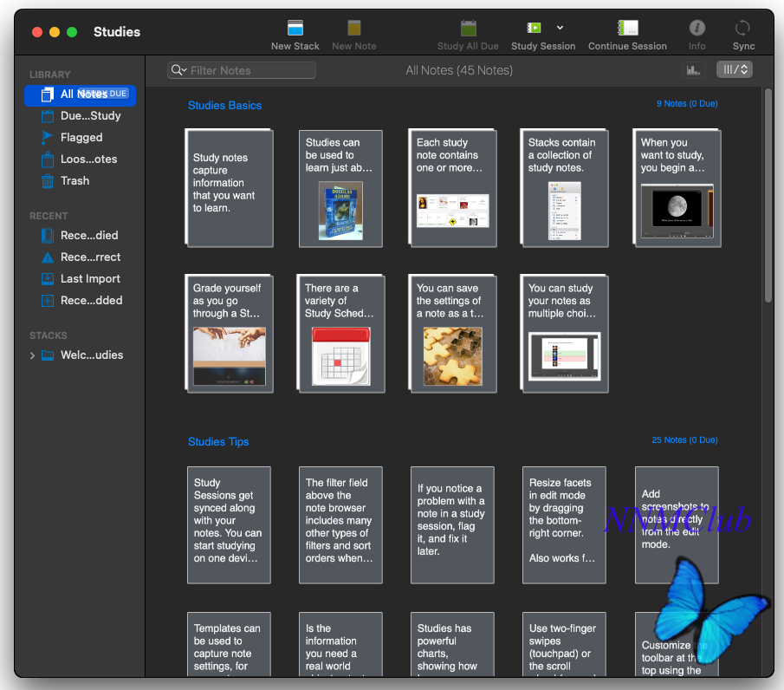This screenshot has height=690, width=784.
Task: Click the Study All Due icon
Action: tap(468, 29)
